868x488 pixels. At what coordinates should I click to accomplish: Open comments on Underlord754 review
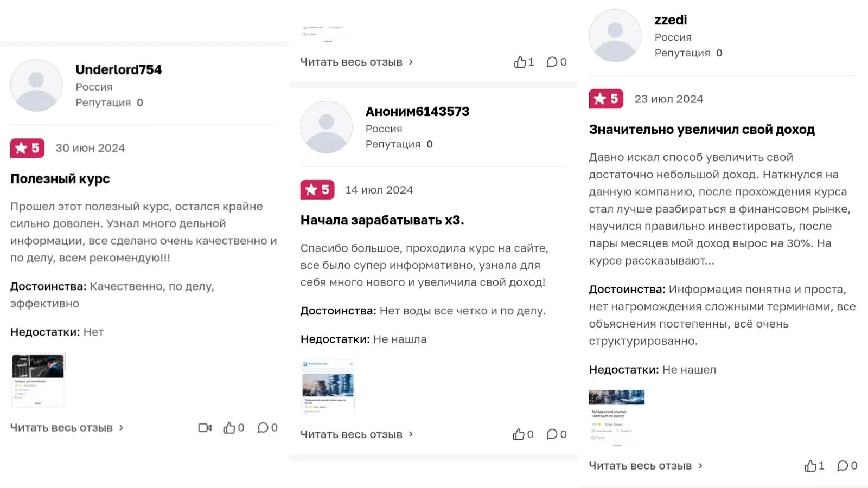(x=267, y=428)
